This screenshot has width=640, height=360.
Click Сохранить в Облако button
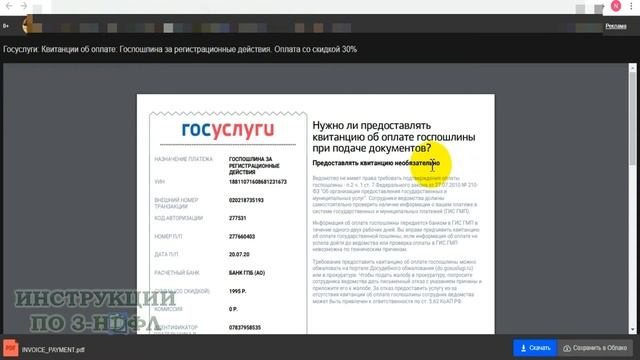[595, 348]
